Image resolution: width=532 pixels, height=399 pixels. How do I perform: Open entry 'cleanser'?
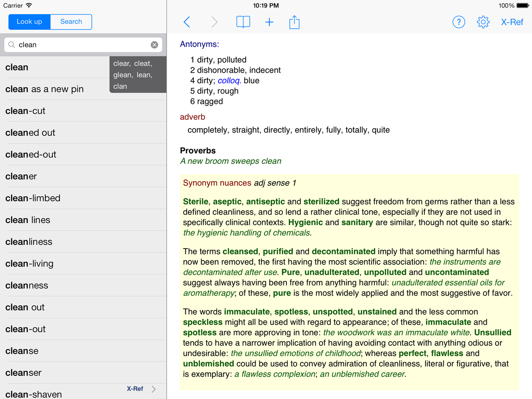[x=83, y=373]
